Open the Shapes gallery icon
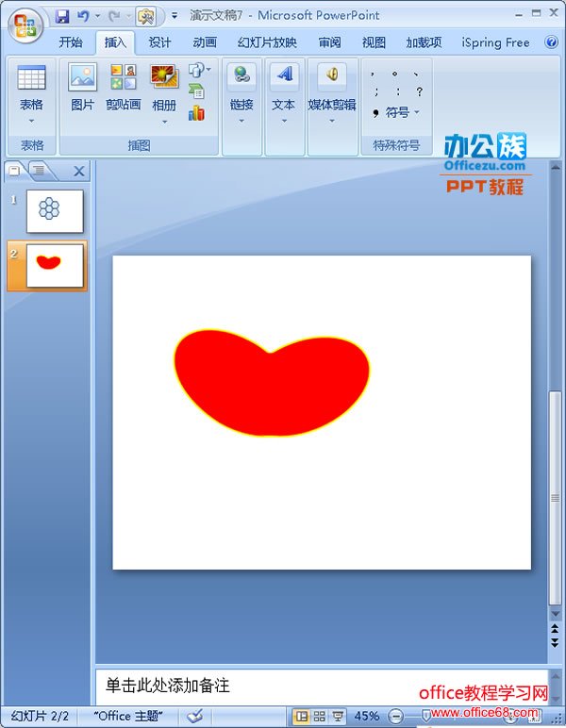Viewport: 566px width, 728px height. 200,71
